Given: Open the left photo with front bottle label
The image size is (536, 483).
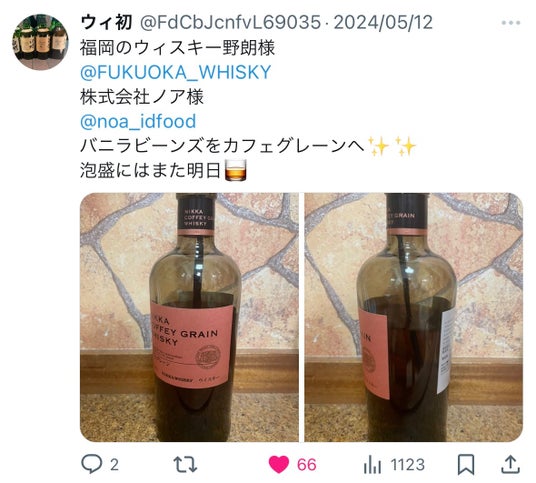Looking at the screenshot, I should [189, 317].
